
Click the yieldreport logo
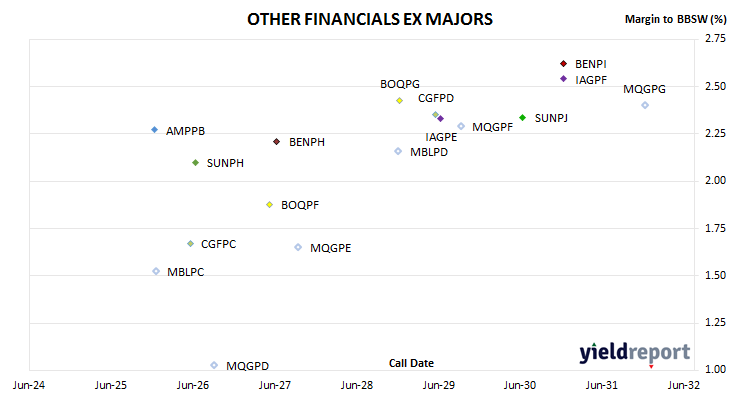(x=635, y=353)
